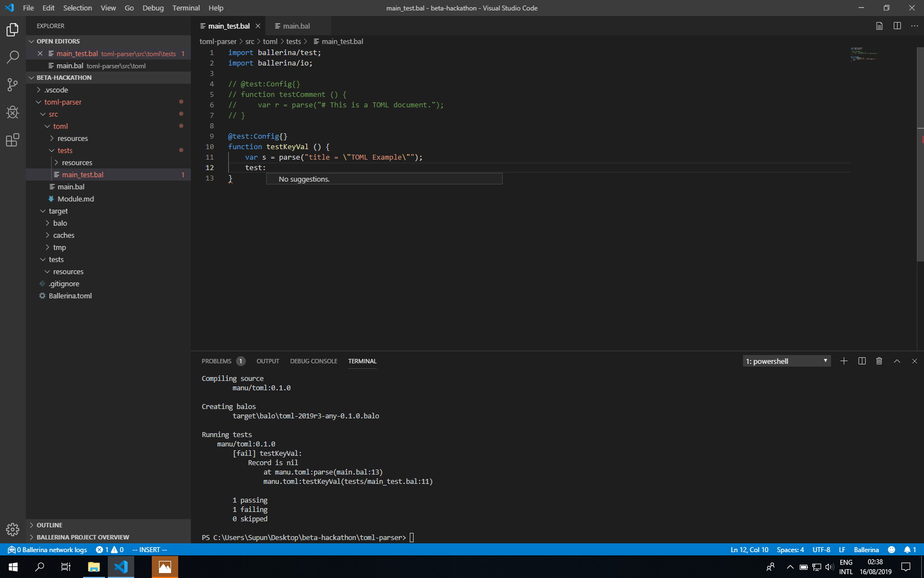This screenshot has height=578, width=924.
Task: Close the bottom terminal panel
Action: [915, 361]
